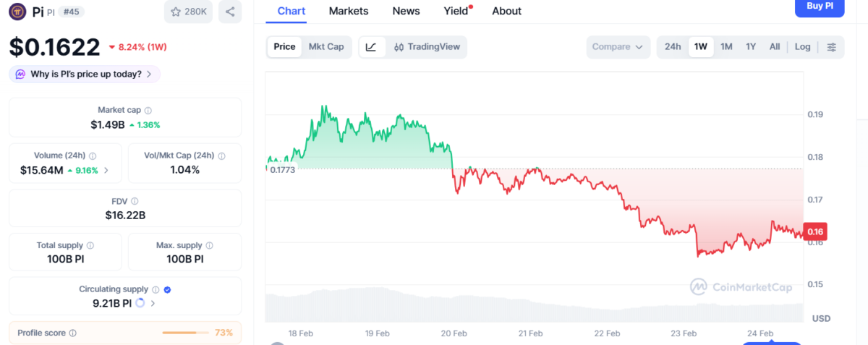Click the share icon next to watchlist
This screenshot has width=868, height=345.
click(x=230, y=12)
